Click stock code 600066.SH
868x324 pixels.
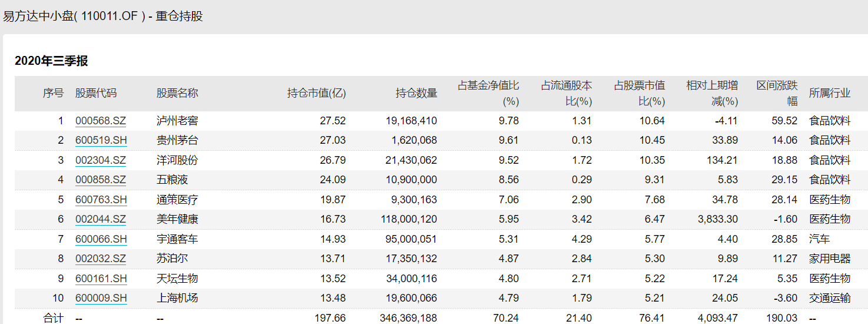101,239
